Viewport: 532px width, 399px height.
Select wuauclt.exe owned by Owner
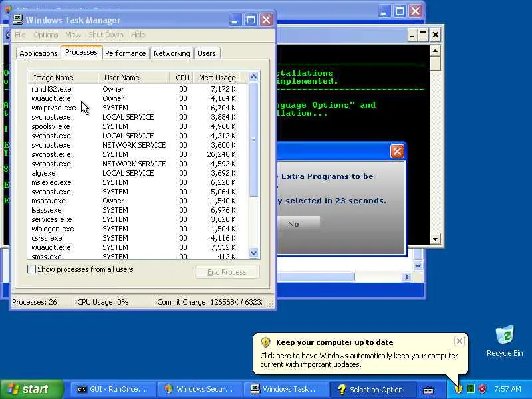pyautogui.click(x=138, y=98)
